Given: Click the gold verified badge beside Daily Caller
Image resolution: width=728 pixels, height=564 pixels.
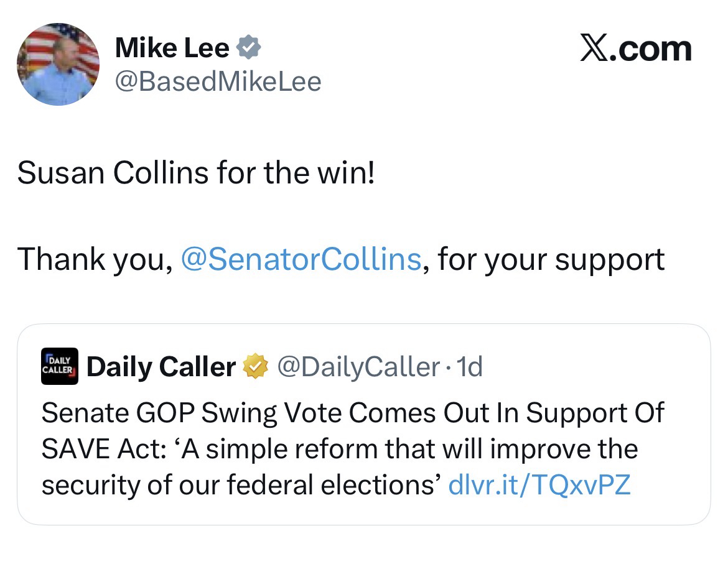Looking at the screenshot, I should (x=254, y=367).
